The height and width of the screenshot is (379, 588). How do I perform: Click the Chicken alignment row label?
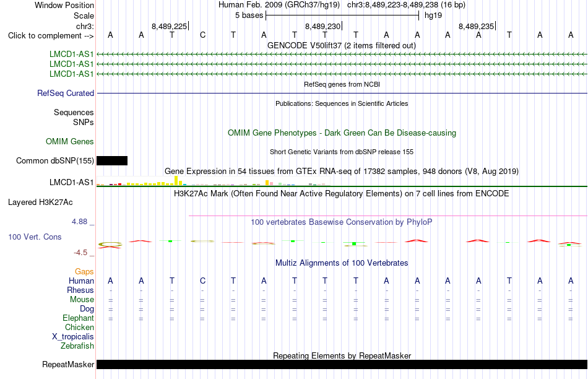click(x=79, y=327)
